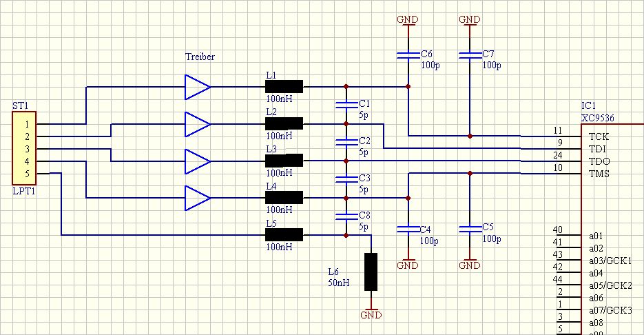Click the Treiber text label
This screenshot has width=644, height=335.
(200, 57)
